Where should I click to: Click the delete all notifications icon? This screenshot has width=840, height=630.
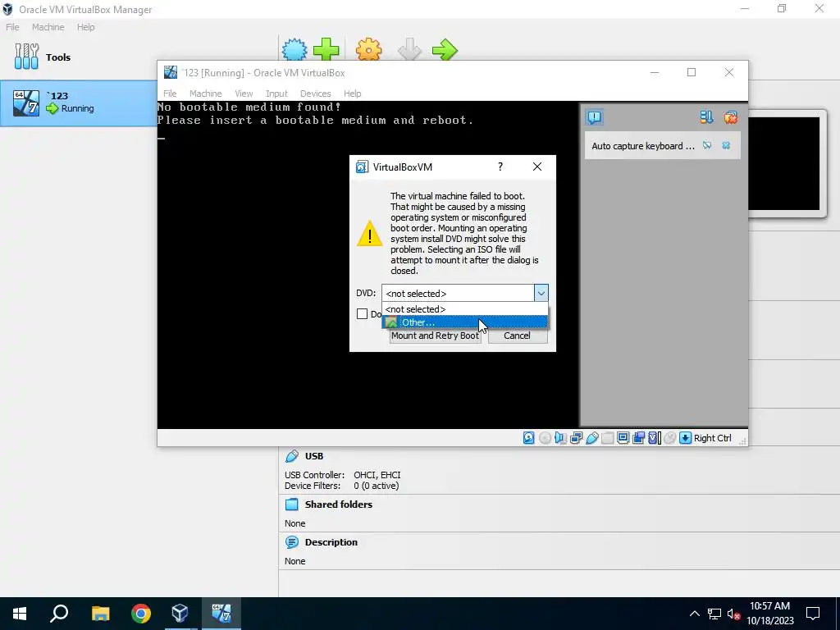(x=731, y=117)
